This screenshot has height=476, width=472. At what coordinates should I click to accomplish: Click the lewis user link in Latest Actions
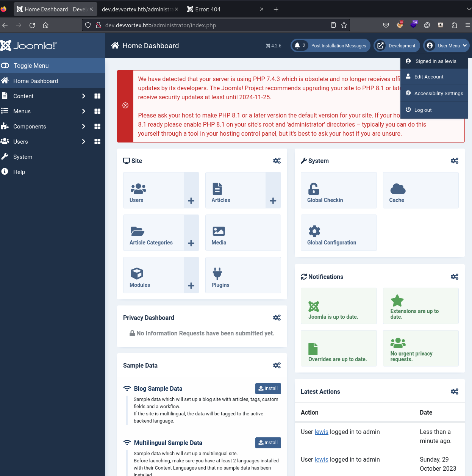point(321,432)
